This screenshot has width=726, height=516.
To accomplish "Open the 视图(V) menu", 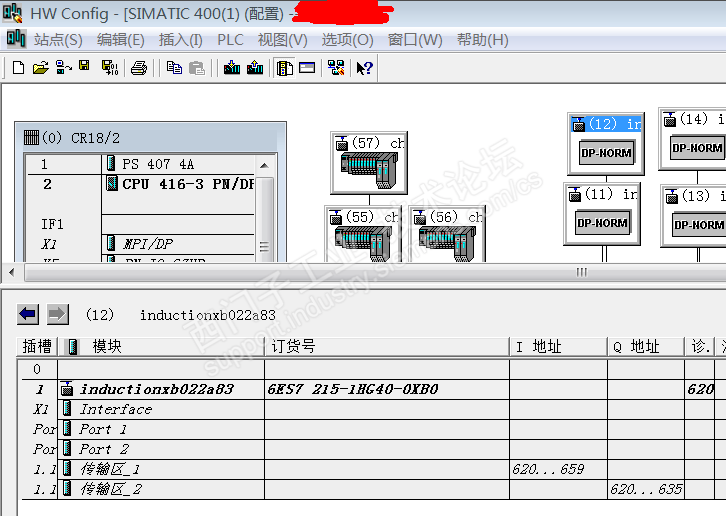I will click(282, 40).
